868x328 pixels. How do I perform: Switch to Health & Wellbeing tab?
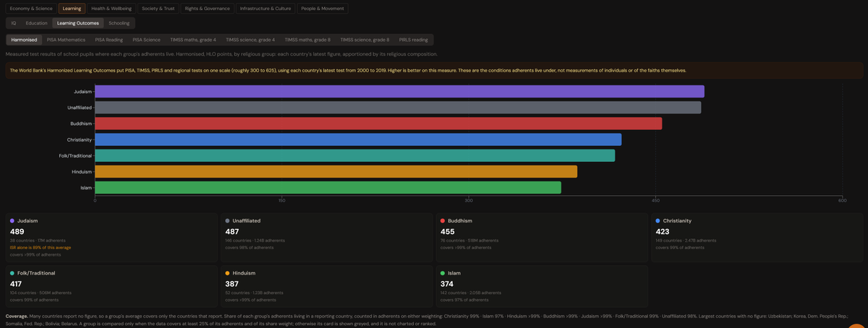(111, 9)
